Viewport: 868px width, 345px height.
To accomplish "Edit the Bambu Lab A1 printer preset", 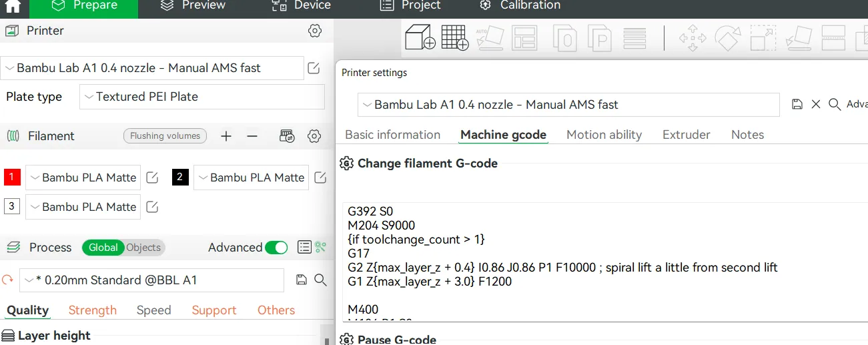I will tap(314, 68).
